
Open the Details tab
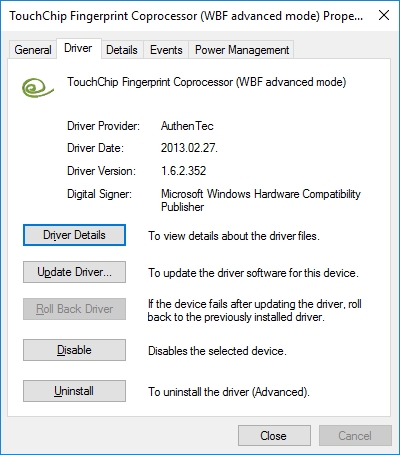(x=122, y=50)
